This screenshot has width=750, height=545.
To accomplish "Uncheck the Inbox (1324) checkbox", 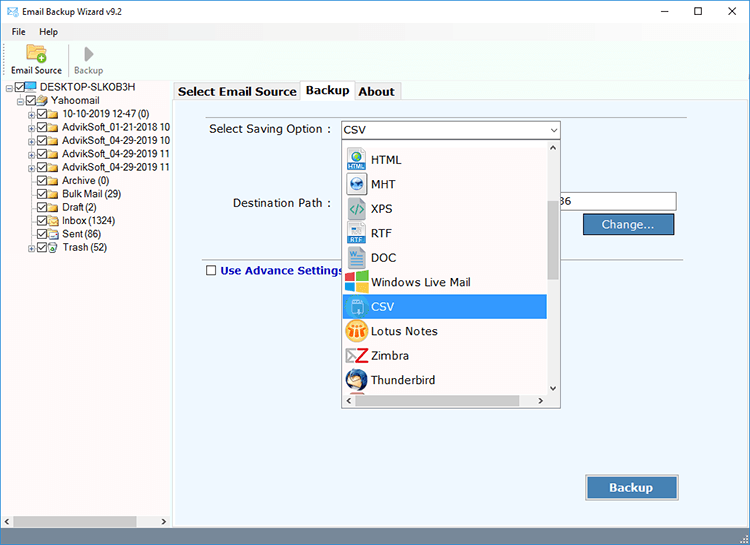I will click(42, 221).
